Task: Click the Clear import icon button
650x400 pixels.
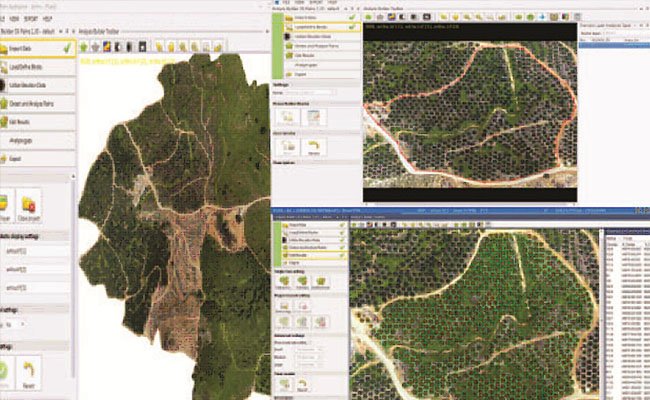Action: pos(29,206)
